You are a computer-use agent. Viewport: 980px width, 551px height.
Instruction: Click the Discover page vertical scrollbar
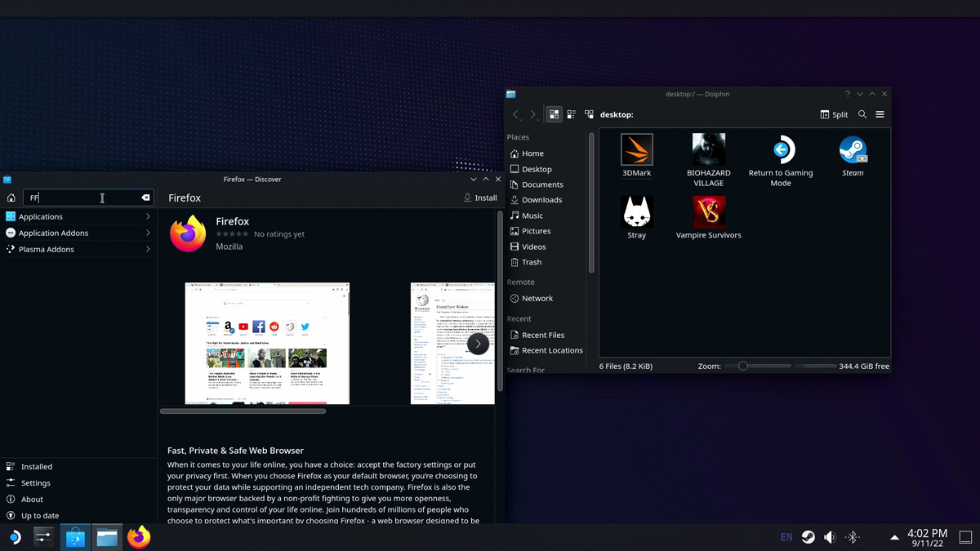[500, 301]
